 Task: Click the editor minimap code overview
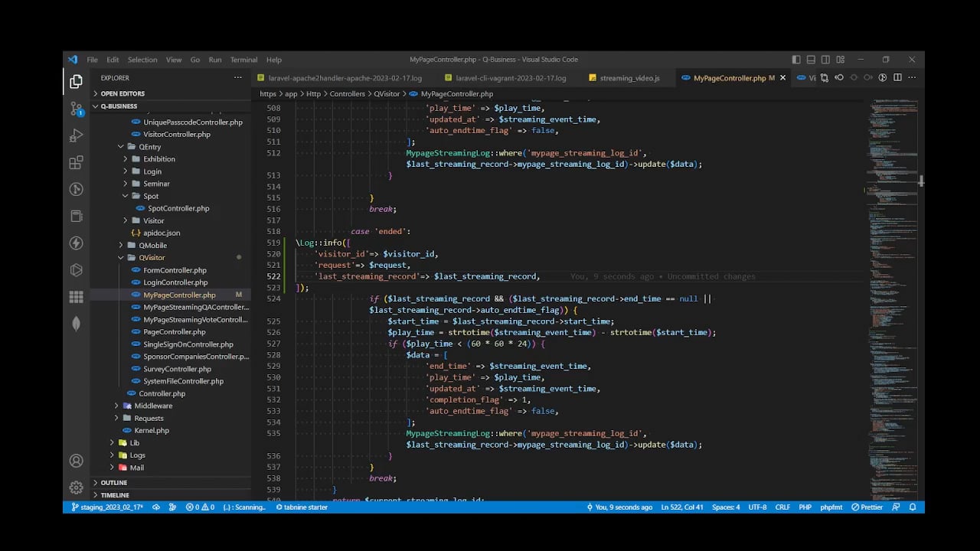[x=893, y=300]
